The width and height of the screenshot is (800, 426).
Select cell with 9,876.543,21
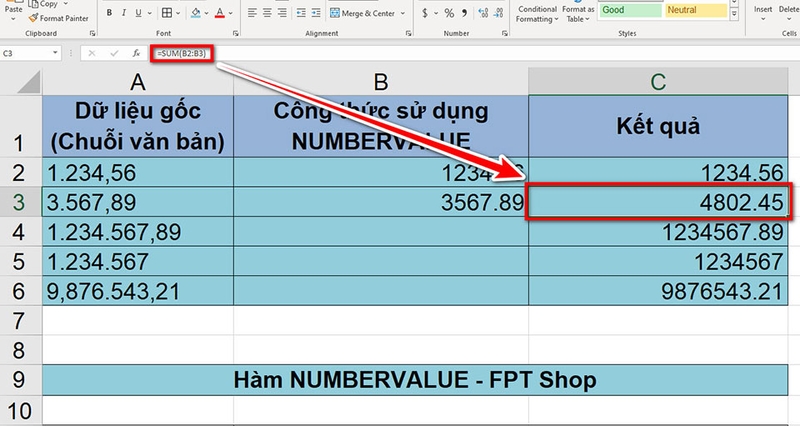tap(138, 291)
